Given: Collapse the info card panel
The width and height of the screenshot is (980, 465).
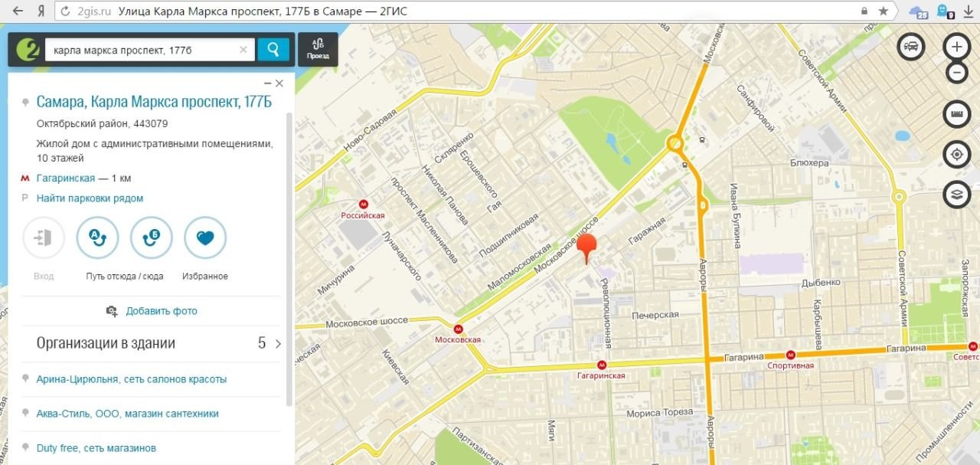Looking at the screenshot, I should [267, 84].
